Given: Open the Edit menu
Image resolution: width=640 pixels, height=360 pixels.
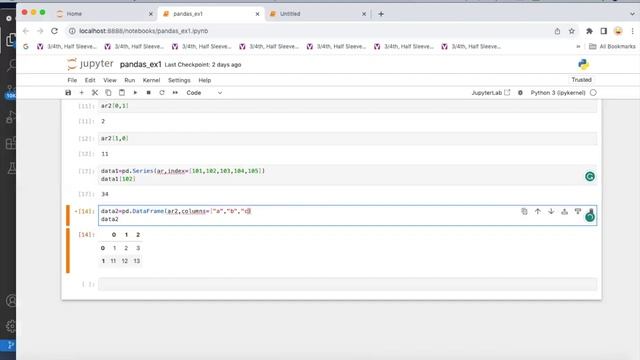Looking at the screenshot, I should (x=90, y=80).
